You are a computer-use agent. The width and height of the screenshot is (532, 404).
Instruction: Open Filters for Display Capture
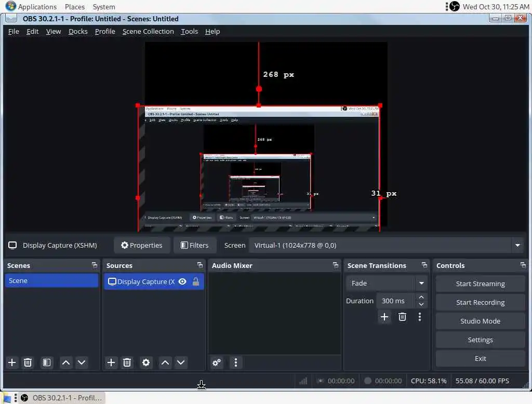(195, 245)
